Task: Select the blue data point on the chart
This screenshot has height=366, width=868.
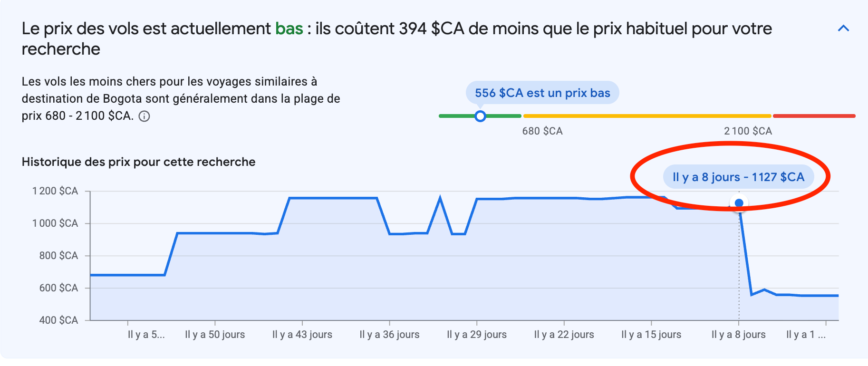Action: (x=739, y=203)
